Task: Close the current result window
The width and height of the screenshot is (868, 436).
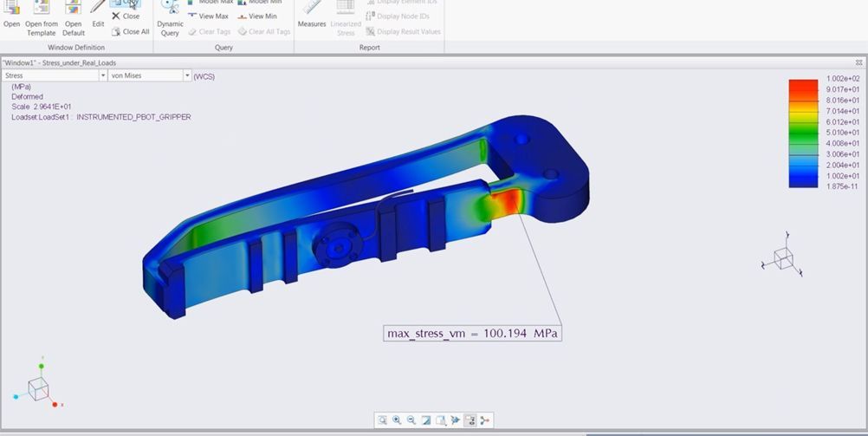Action: tap(126, 16)
